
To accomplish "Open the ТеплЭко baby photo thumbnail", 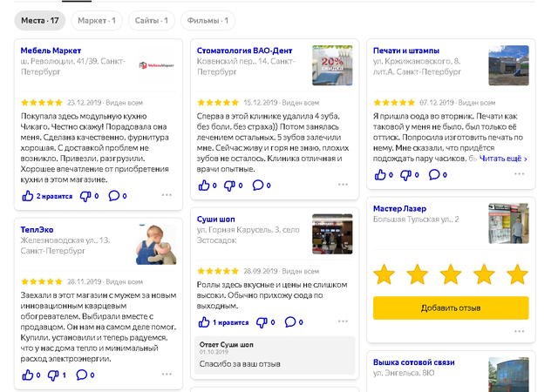I will pyautogui.click(x=156, y=245).
